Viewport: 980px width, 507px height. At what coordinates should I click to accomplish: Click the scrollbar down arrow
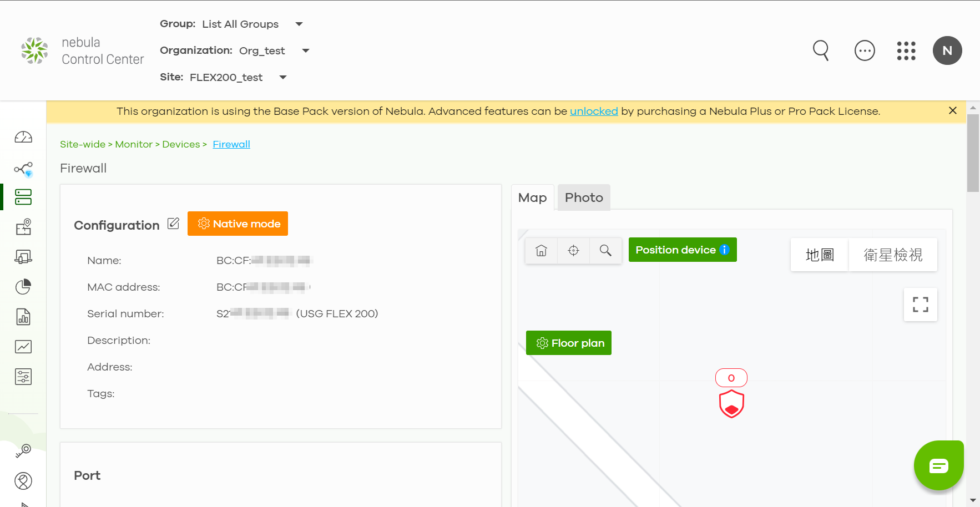(x=973, y=500)
